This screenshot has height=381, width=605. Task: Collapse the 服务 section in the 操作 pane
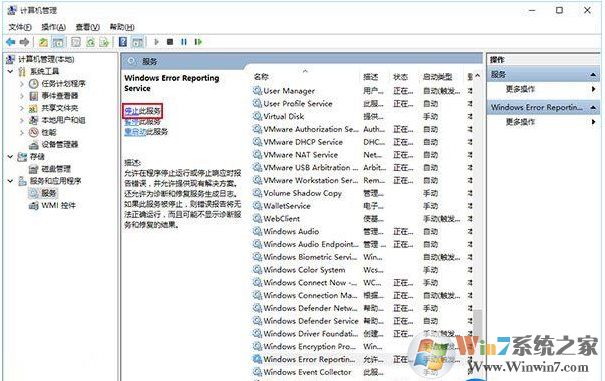pos(593,75)
